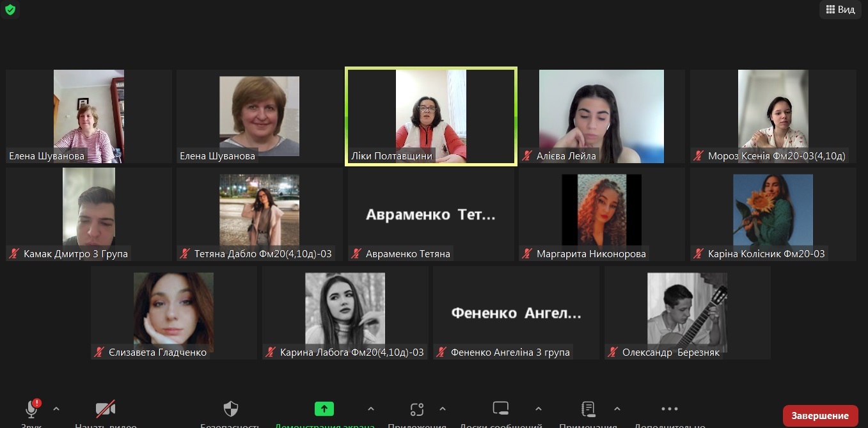868x428 pixels.
Task: Expand the arrow beside Доски сообщений
Action: pos(539,409)
